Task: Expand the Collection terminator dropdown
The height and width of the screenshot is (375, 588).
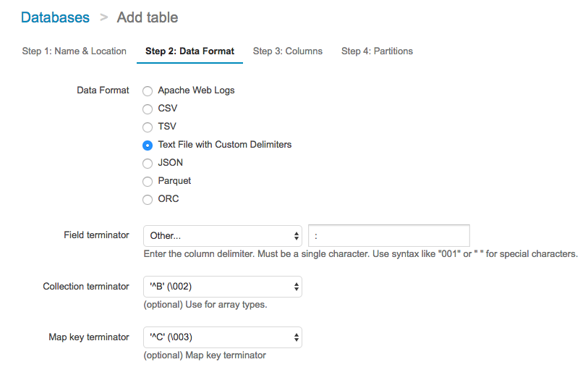Action: pyautogui.click(x=222, y=287)
